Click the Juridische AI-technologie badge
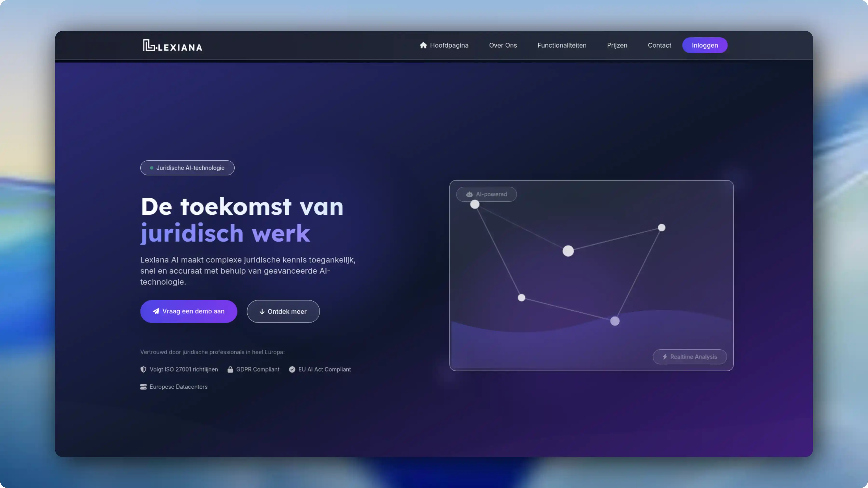Viewport: 868px width, 488px height. [x=187, y=168]
